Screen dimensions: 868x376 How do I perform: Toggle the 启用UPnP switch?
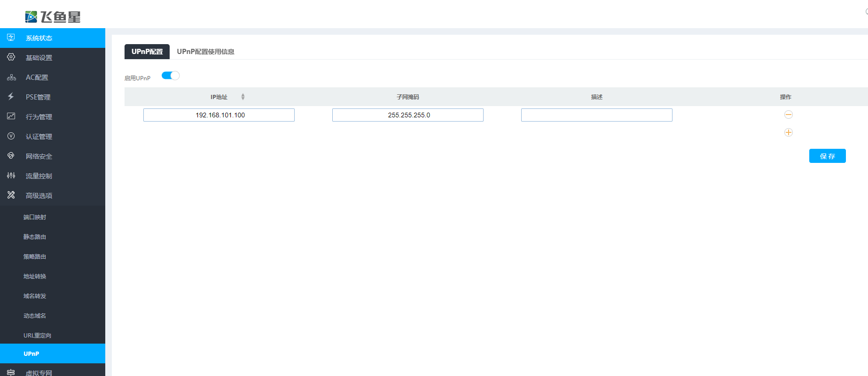click(x=170, y=76)
